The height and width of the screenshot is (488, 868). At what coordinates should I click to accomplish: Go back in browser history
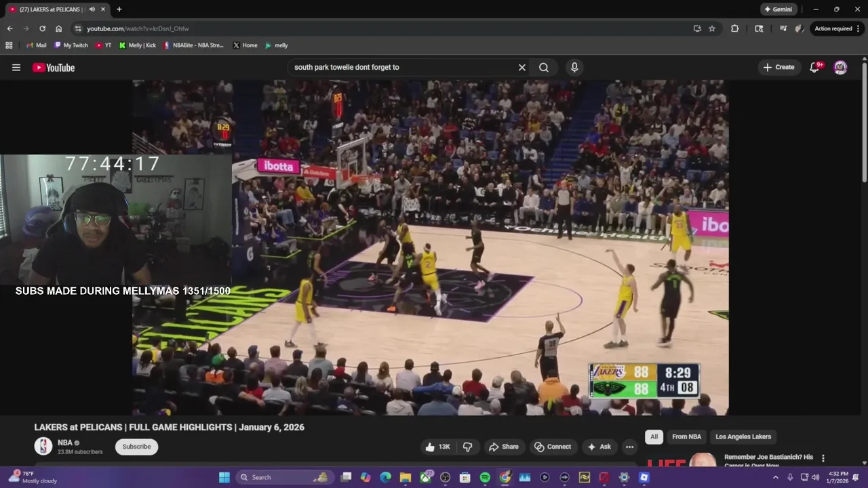point(9,28)
